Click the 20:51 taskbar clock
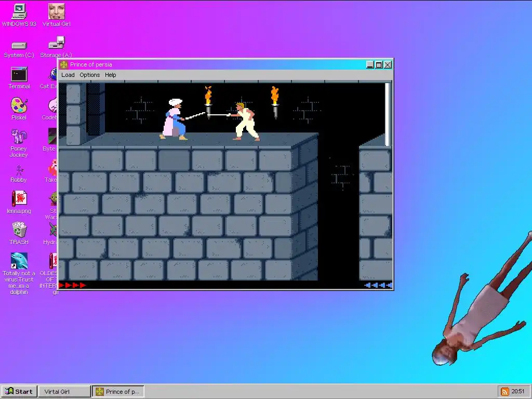532x399 pixels. 518,392
